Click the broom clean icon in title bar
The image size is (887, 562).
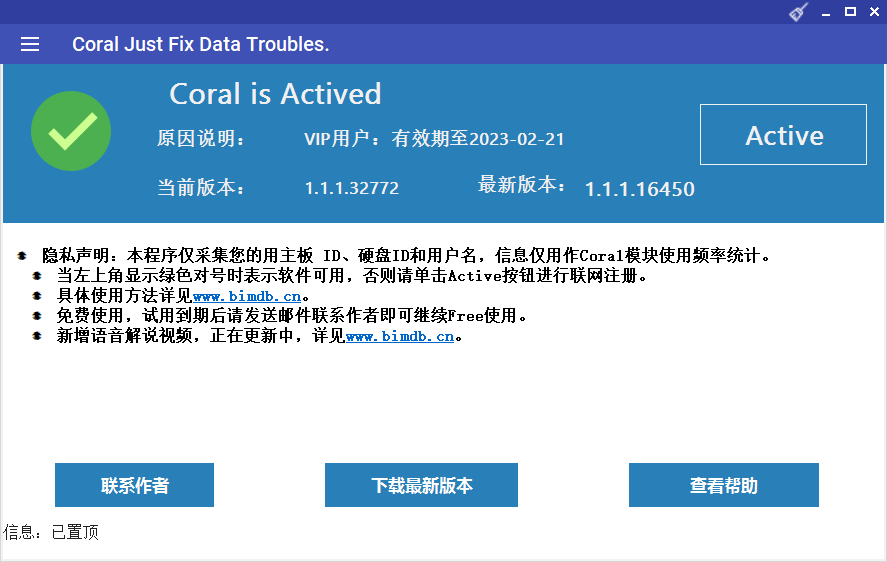pos(798,12)
